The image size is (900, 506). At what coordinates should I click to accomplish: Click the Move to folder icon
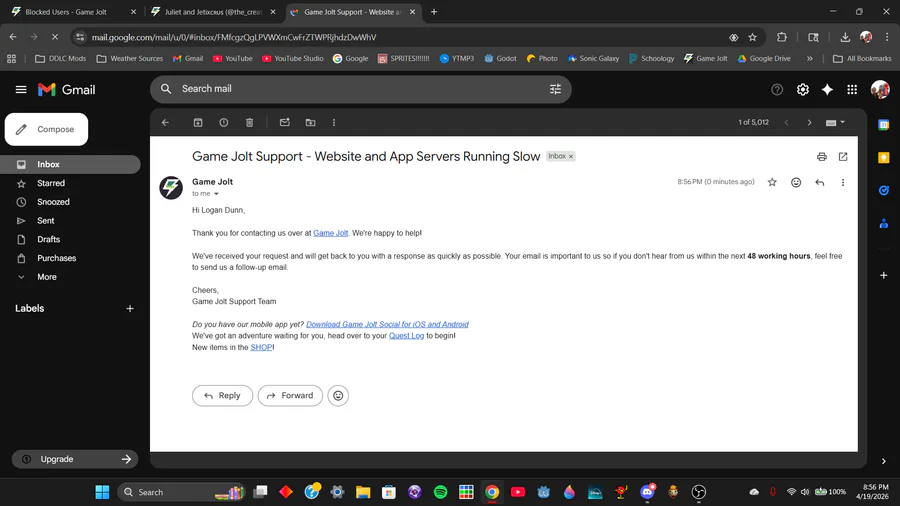311,122
